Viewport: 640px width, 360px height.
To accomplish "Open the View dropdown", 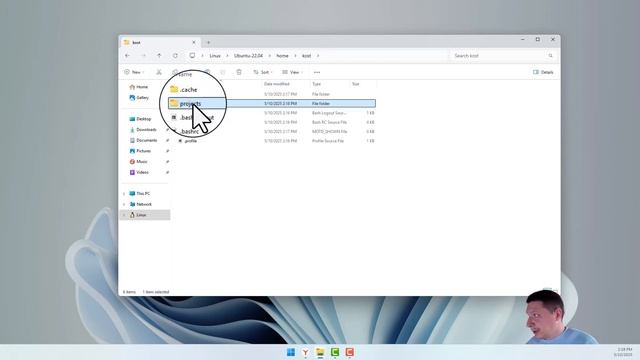I will point(293,72).
